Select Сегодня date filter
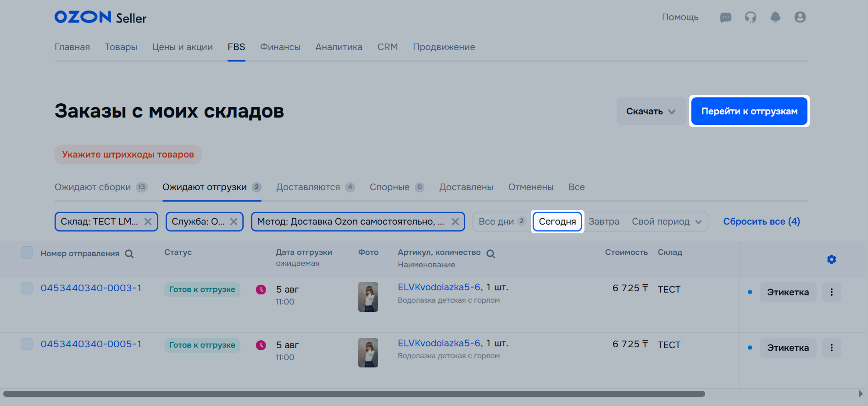Screen dimensions: 868x406 pyautogui.click(x=557, y=221)
